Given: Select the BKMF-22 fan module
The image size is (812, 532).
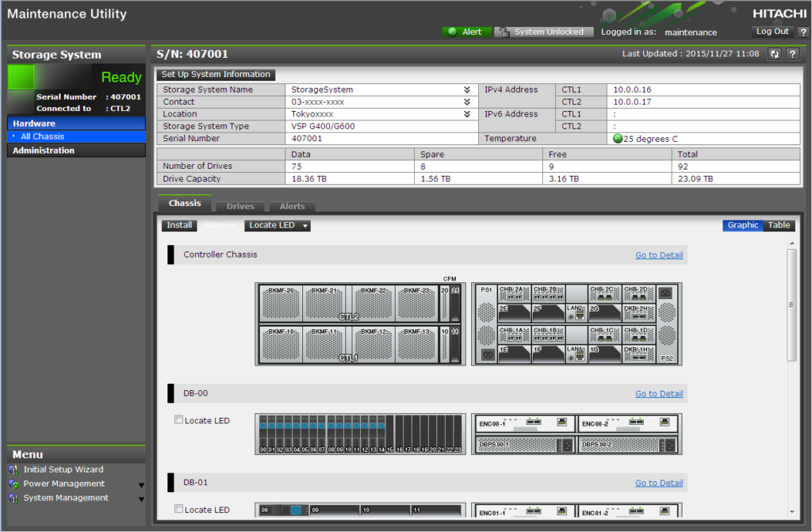Looking at the screenshot, I should (373, 304).
